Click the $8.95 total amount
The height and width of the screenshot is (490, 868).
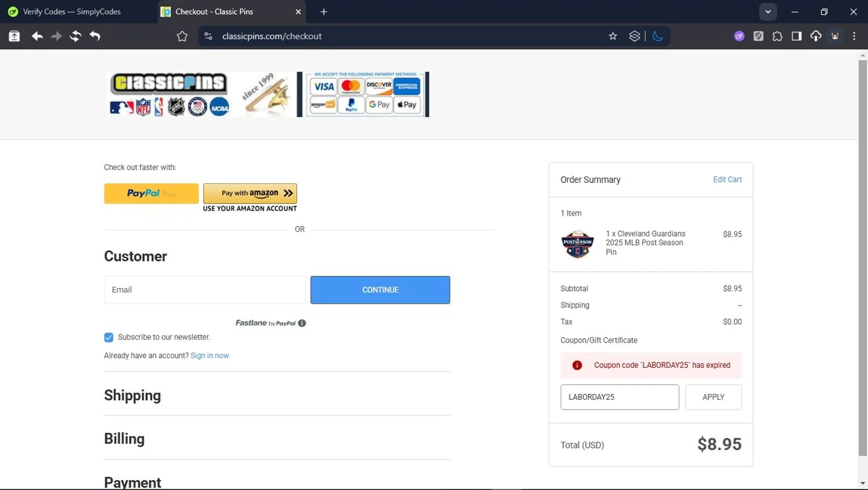719,444
